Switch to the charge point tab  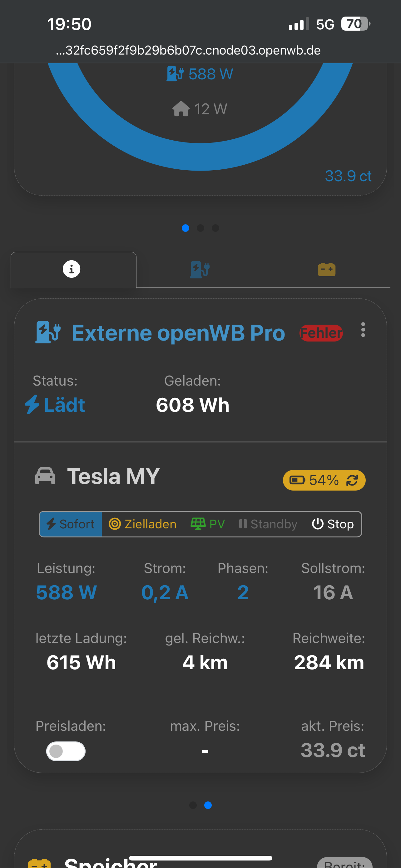pos(200,269)
